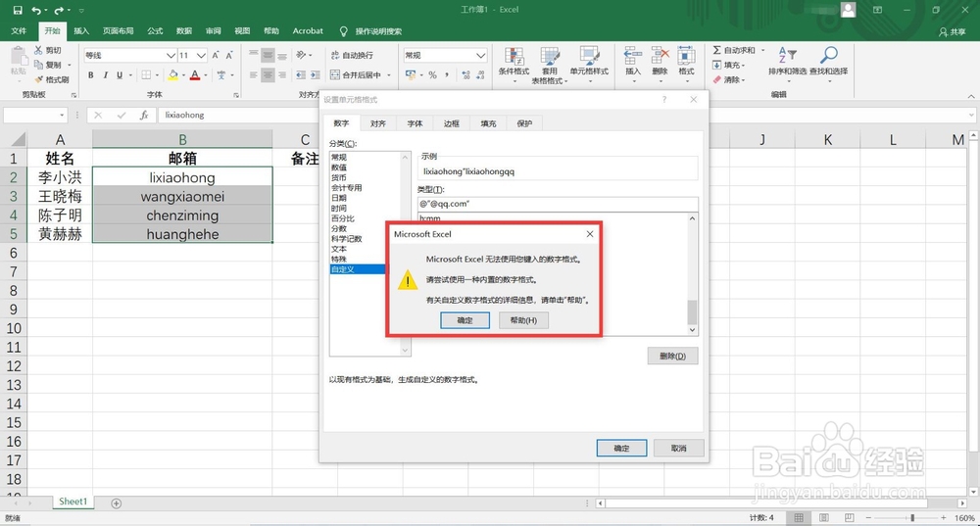The height and width of the screenshot is (526, 980).
Task: Open the 公式 ribbon tab
Action: (155, 31)
